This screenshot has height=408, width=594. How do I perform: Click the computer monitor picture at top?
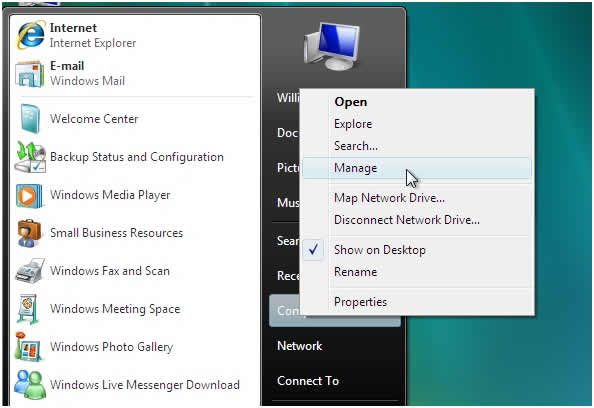pyautogui.click(x=332, y=46)
